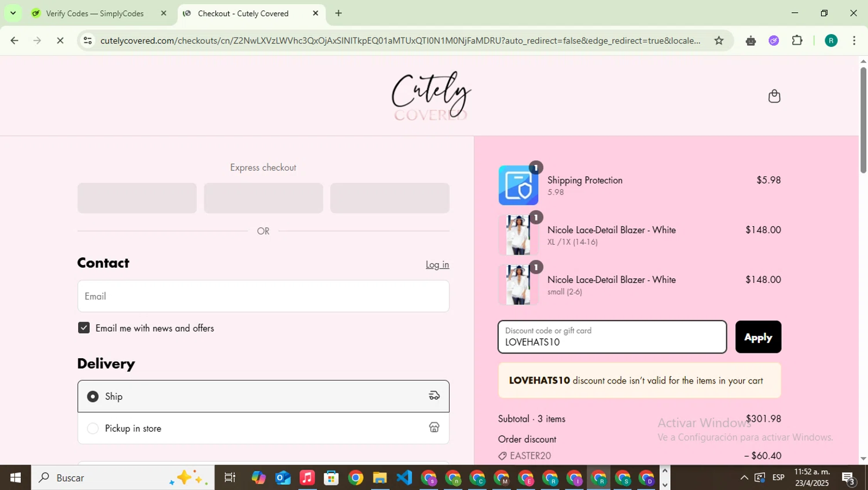The width and height of the screenshot is (868, 490).
Task: Open Chrome profile R avatar
Action: click(x=831, y=40)
